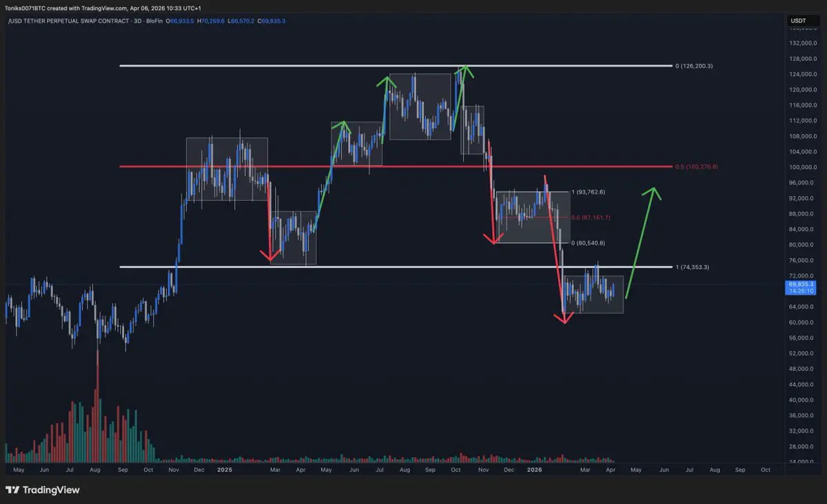827x504 pixels.
Task: Click the red arrowhead at the 60,000 low
Action: point(564,318)
